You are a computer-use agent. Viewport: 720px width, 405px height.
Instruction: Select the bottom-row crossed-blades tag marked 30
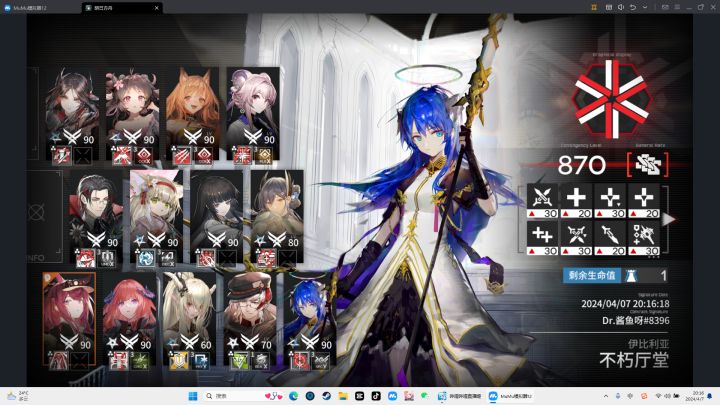pos(576,238)
